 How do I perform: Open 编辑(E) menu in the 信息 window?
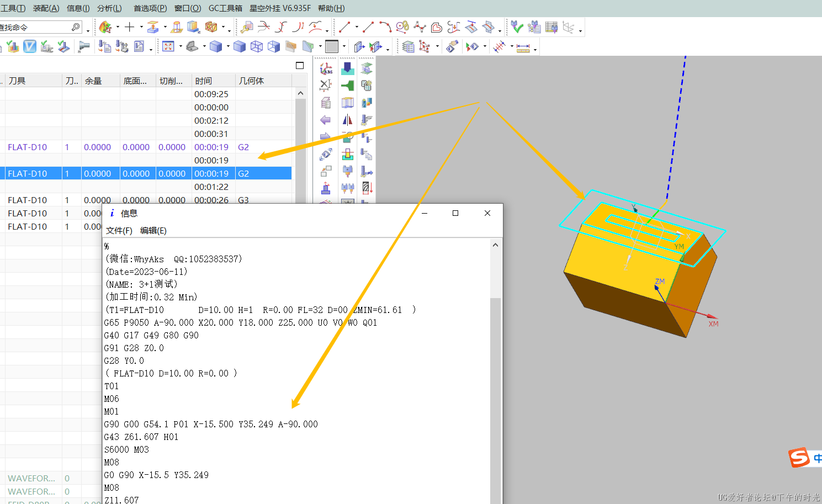click(x=153, y=231)
